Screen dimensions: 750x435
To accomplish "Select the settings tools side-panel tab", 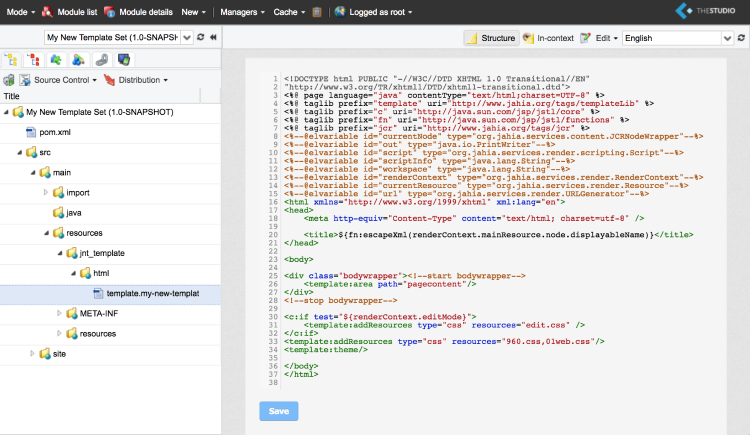I will (x=101, y=60).
